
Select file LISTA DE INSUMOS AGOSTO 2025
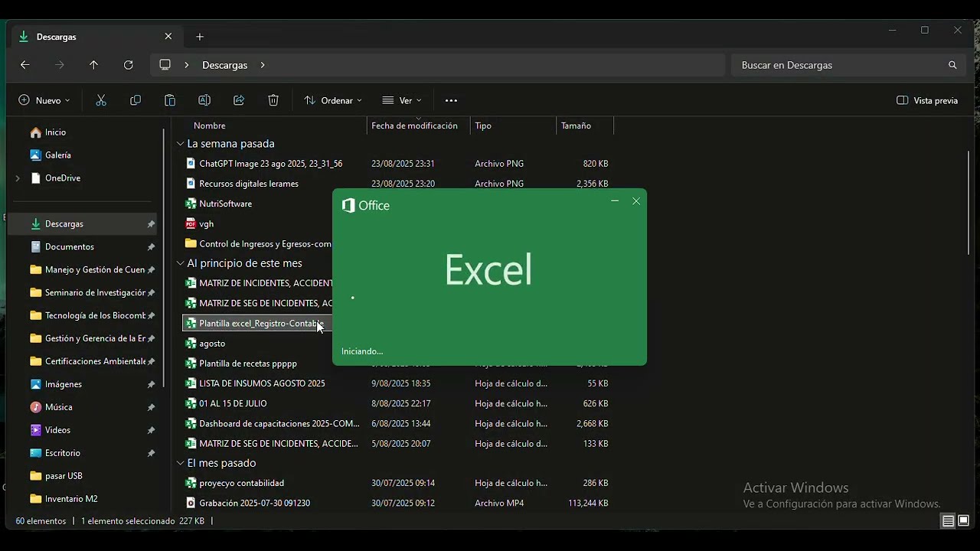coord(262,383)
